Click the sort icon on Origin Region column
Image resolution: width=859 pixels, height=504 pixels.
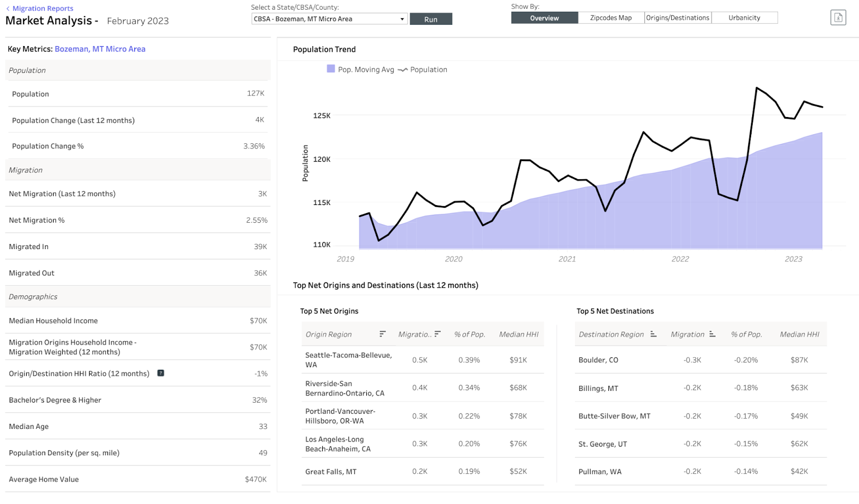pos(382,334)
